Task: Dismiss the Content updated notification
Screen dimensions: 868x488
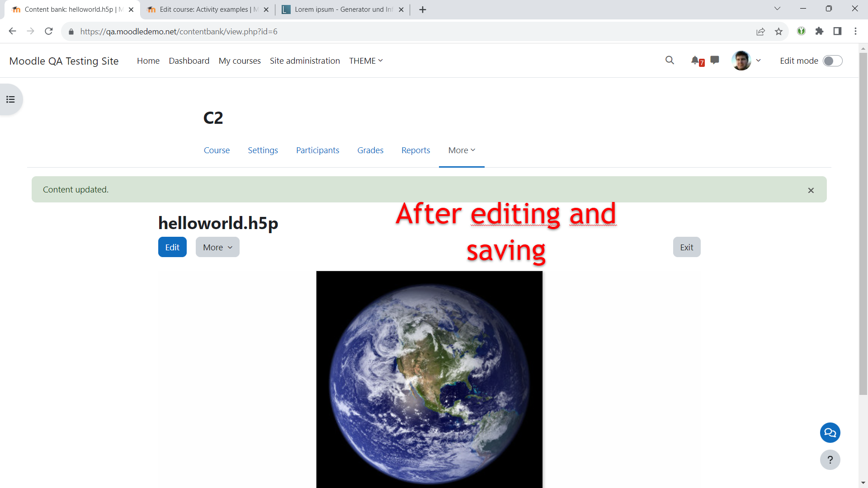Action: (x=811, y=190)
